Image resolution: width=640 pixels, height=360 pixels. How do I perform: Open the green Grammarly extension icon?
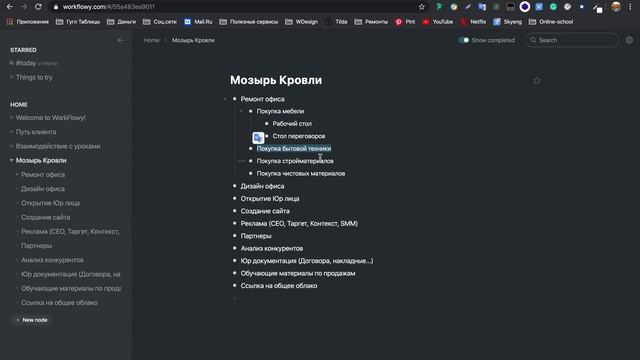[553, 7]
